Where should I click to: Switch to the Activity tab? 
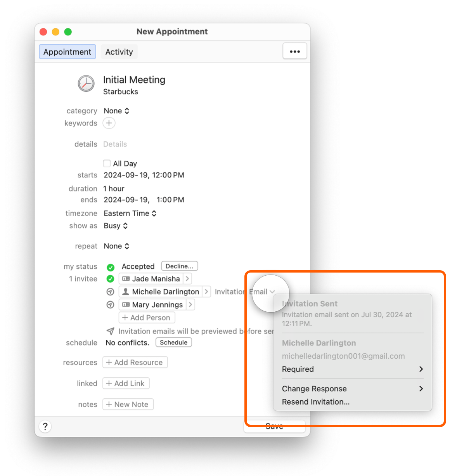coord(119,52)
